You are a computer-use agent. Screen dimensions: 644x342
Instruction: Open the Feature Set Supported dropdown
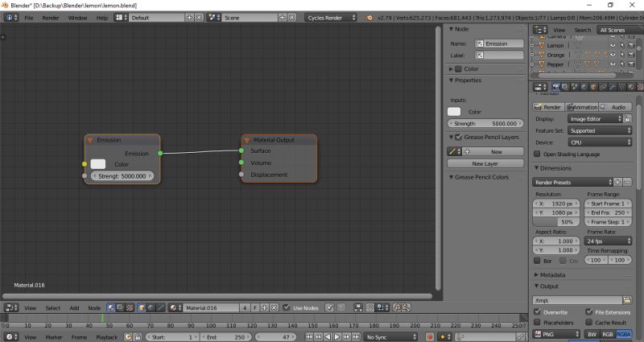[x=600, y=130]
